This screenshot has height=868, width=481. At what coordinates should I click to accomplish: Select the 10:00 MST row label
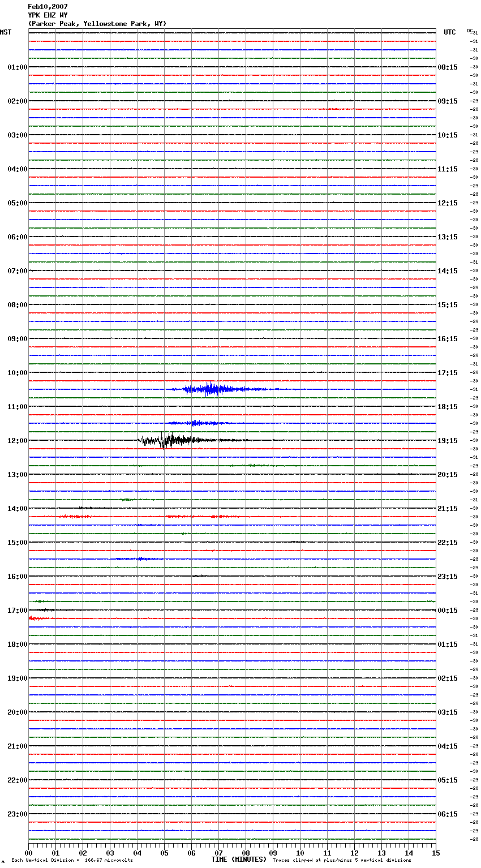[17, 373]
